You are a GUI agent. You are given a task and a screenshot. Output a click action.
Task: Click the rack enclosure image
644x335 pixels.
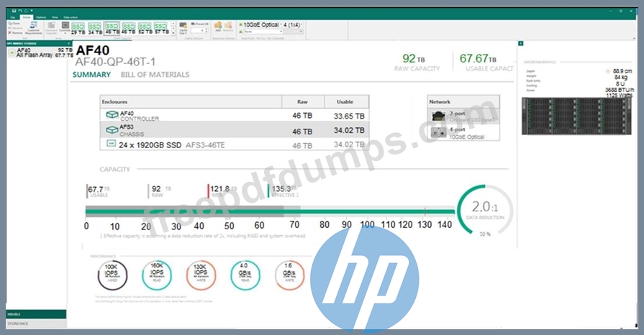coord(576,116)
